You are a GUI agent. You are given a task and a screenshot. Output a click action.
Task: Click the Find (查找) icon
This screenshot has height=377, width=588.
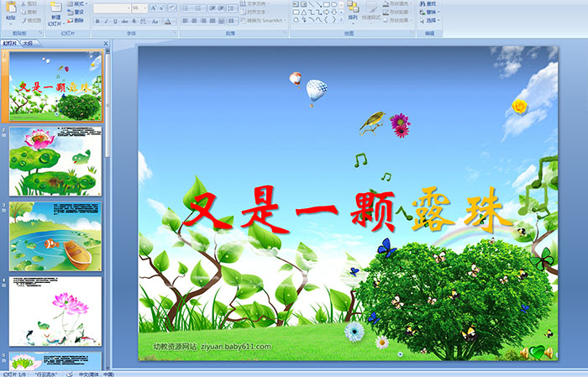tap(430, 3)
